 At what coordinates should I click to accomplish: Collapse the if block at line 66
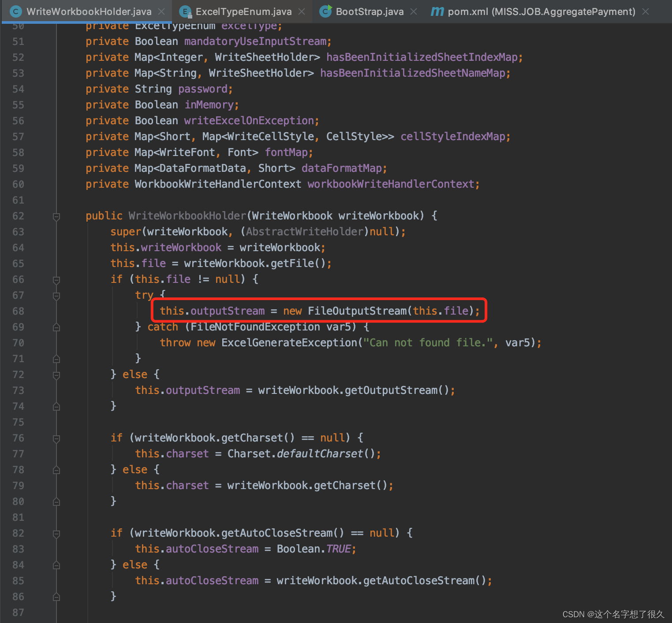(x=56, y=280)
